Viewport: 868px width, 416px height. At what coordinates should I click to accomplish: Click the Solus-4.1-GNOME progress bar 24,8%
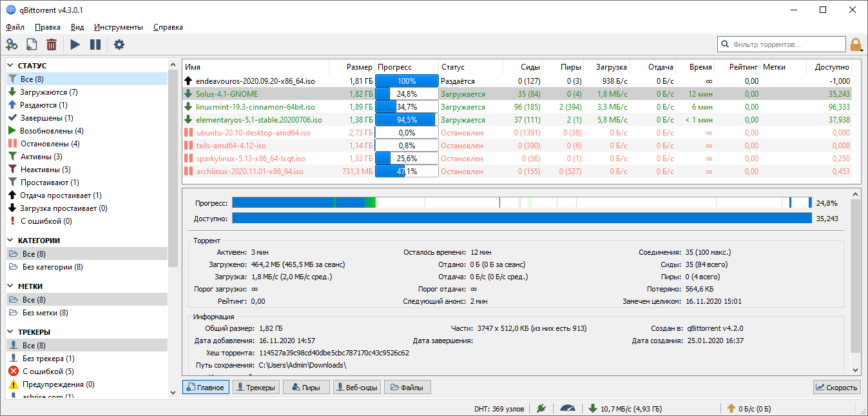[x=407, y=94]
